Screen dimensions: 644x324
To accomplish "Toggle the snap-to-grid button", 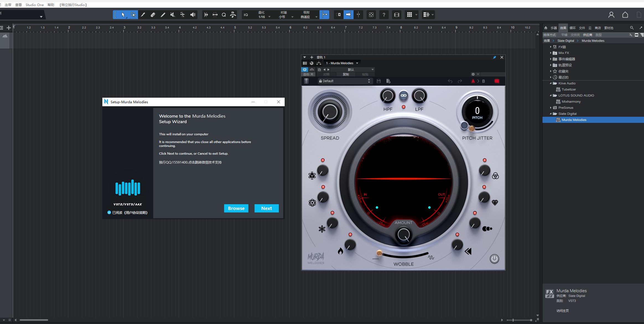I will [x=324, y=15].
